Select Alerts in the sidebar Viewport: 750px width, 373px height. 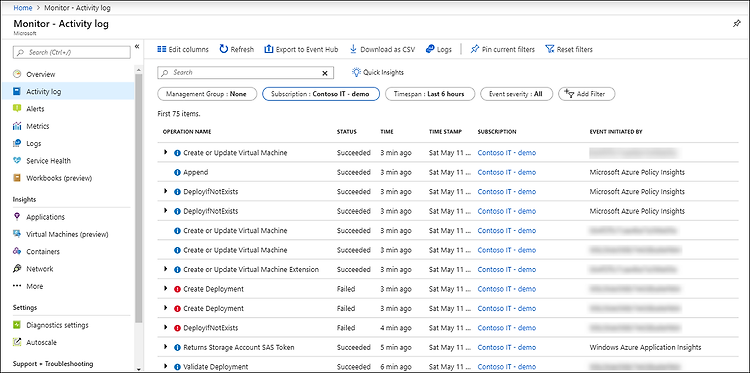(x=35, y=109)
